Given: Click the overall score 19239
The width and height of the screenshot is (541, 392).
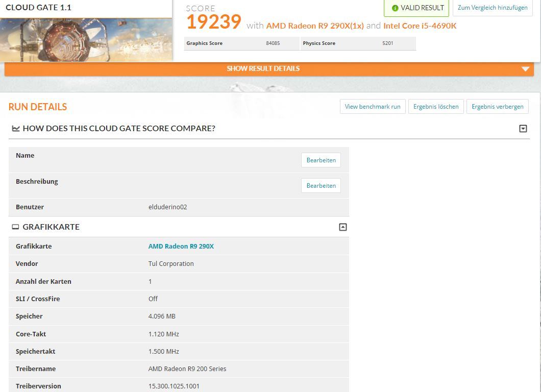Looking at the screenshot, I should click(213, 22).
